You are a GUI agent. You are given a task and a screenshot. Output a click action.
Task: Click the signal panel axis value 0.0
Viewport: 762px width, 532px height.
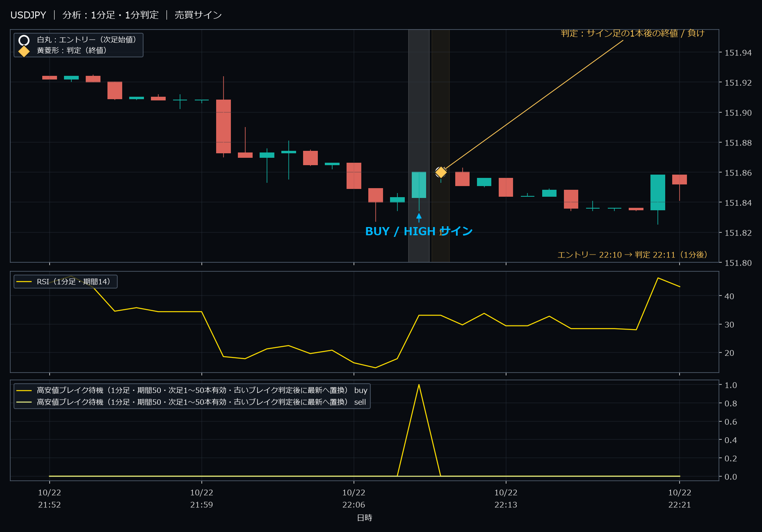[x=731, y=477]
